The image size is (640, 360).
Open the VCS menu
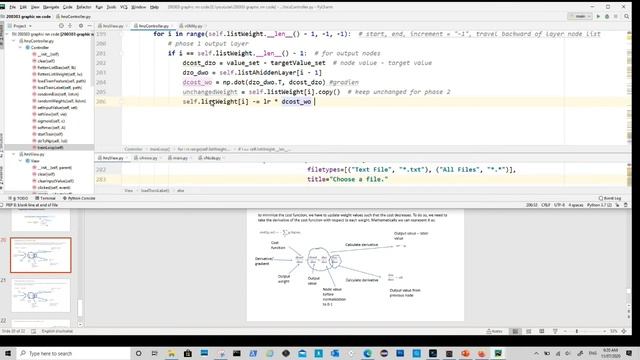pyautogui.click(x=124, y=7)
